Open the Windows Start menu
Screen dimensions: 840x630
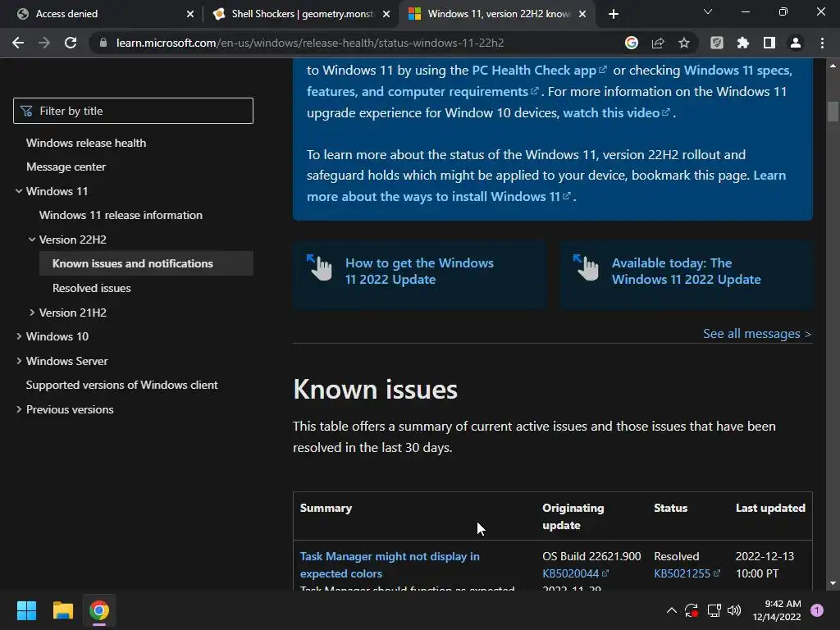tap(27, 610)
